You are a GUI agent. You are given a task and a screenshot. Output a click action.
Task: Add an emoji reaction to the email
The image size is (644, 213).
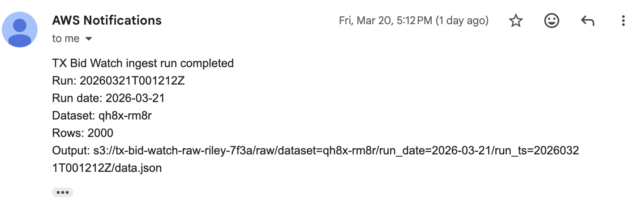point(551,21)
